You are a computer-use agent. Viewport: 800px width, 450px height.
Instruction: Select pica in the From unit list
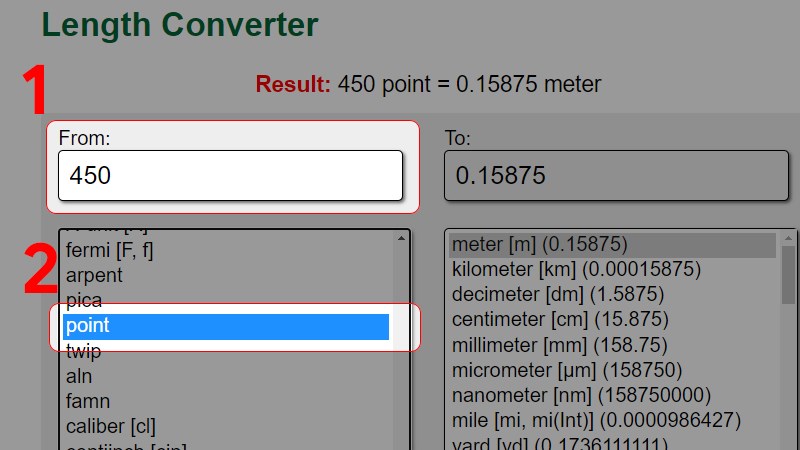(x=226, y=300)
